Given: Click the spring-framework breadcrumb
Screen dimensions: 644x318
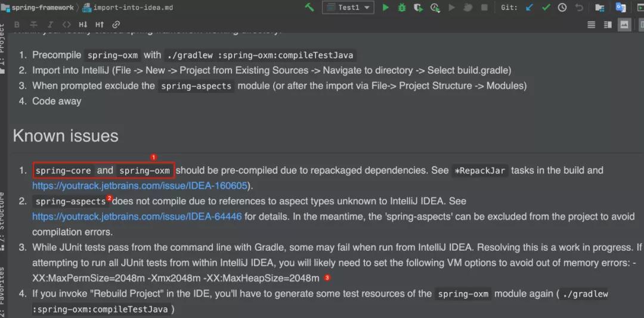Looking at the screenshot, I should pos(43,7).
